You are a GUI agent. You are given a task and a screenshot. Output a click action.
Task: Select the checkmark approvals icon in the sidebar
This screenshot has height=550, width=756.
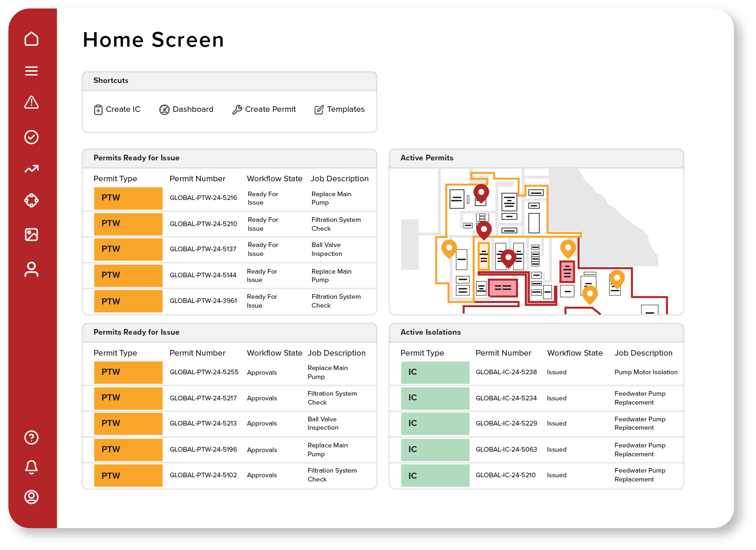pos(31,137)
